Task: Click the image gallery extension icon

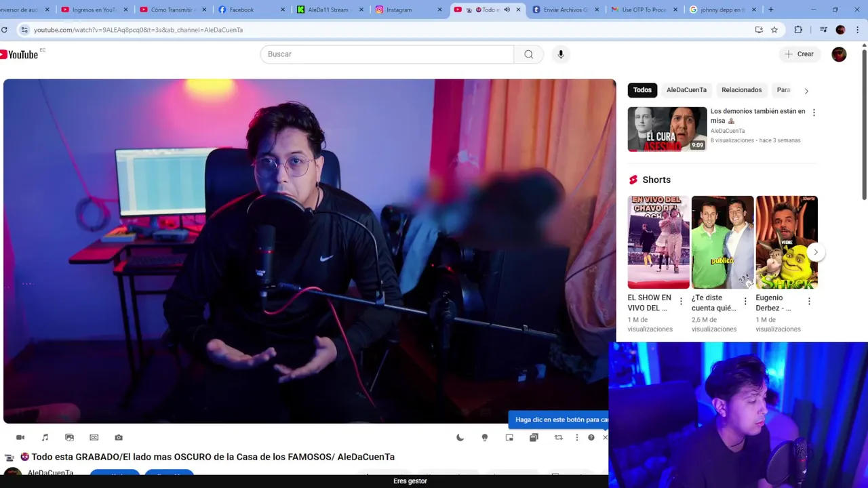Action: pos(69,438)
